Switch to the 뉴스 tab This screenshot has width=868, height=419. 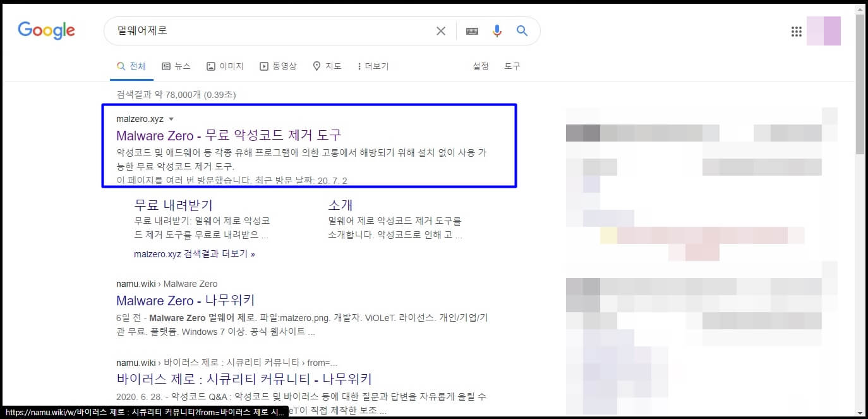176,66
